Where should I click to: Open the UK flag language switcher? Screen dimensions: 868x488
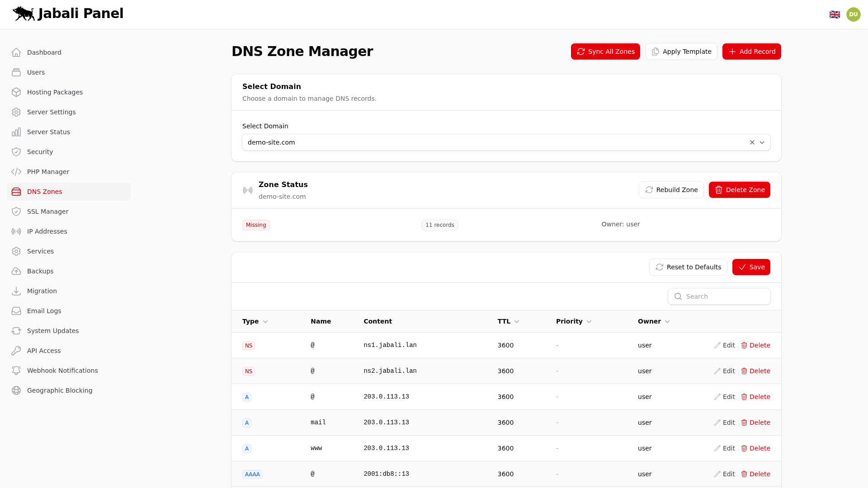tap(835, 14)
